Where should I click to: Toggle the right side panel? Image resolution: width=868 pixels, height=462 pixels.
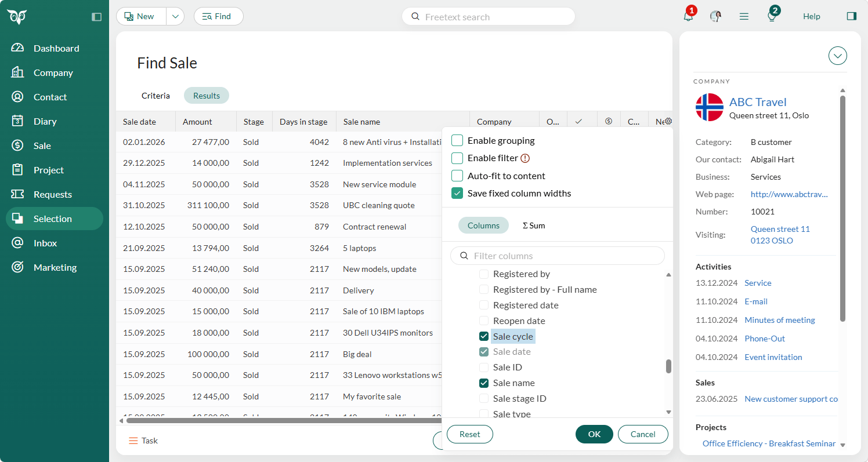click(851, 16)
